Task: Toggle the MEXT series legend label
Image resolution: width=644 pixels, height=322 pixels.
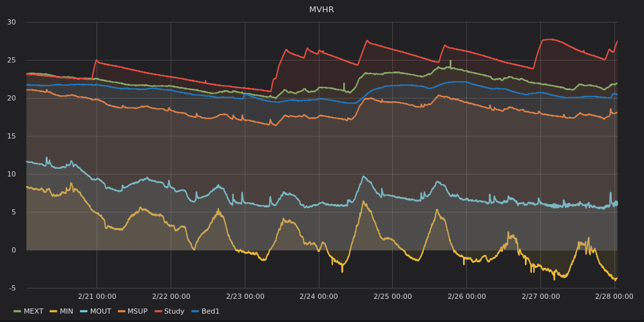Action: (33, 312)
